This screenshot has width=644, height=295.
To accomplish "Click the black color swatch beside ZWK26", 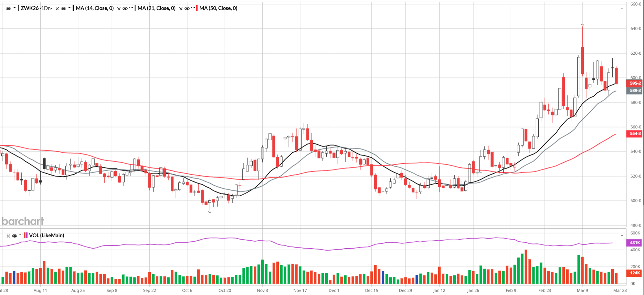I will click(19, 8).
